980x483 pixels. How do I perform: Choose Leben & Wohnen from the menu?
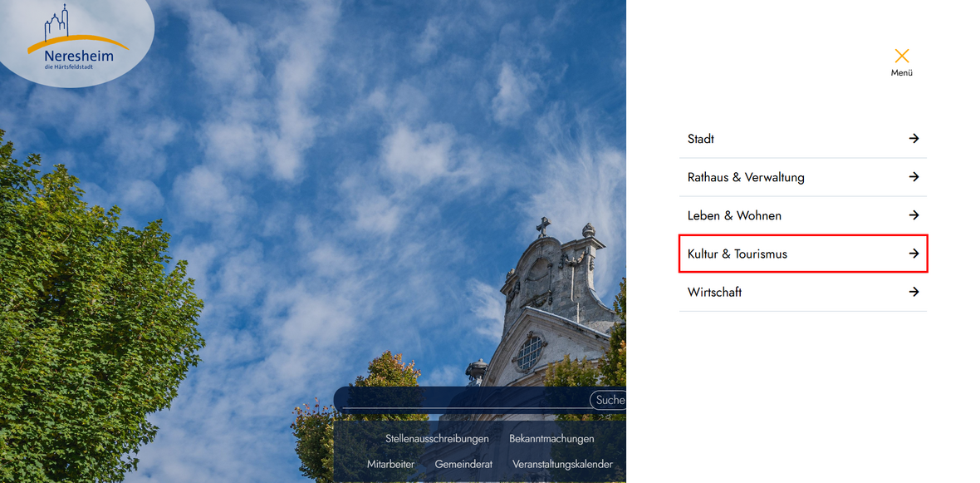(x=734, y=215)
